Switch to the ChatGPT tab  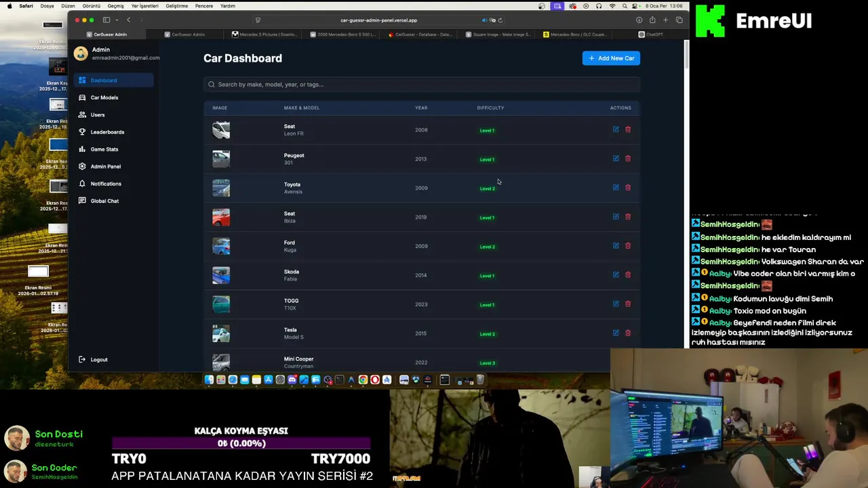[x=650, y=34]
